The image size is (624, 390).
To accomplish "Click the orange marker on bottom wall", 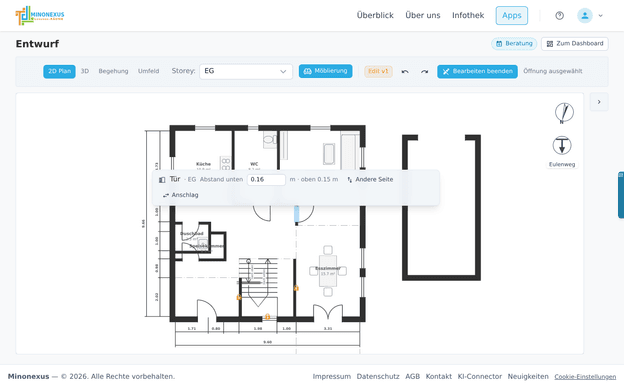I will point(267,317).
